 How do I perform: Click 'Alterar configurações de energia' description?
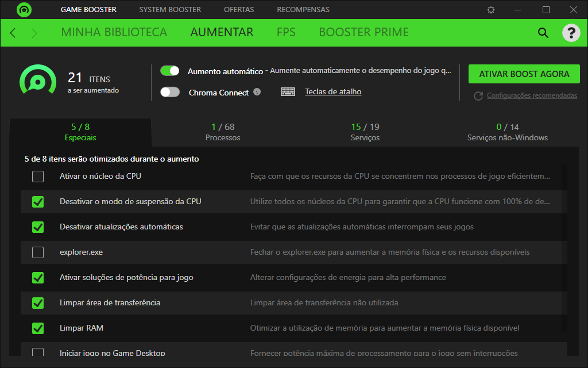(x=348, y=278)
